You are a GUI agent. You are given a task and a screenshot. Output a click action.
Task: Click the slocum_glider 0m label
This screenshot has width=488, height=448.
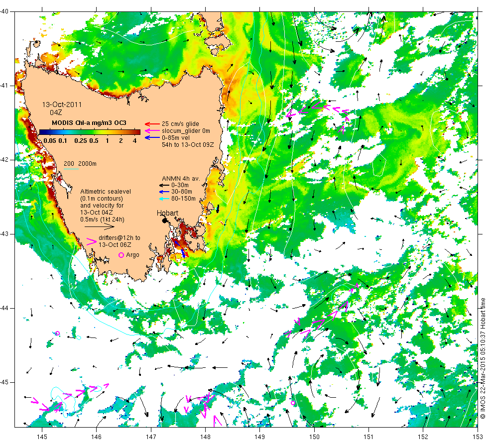pos(186,131)
